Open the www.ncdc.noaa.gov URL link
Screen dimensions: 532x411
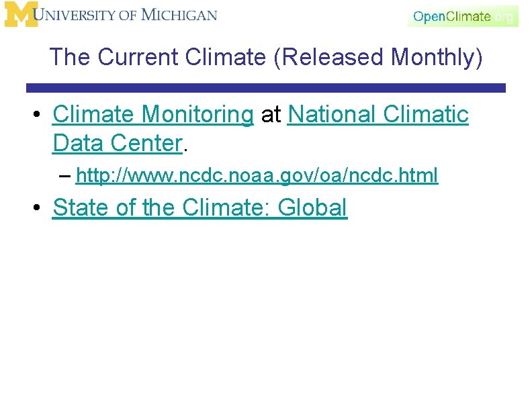257,176
